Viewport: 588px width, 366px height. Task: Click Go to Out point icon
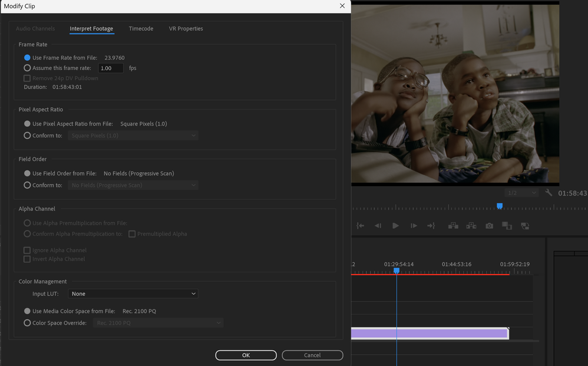(x=431, y=226)
